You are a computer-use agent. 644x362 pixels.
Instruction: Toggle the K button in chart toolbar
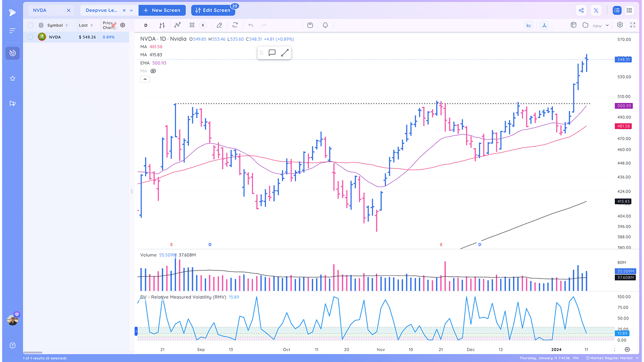pyautogui.click(x=203, y=25)
